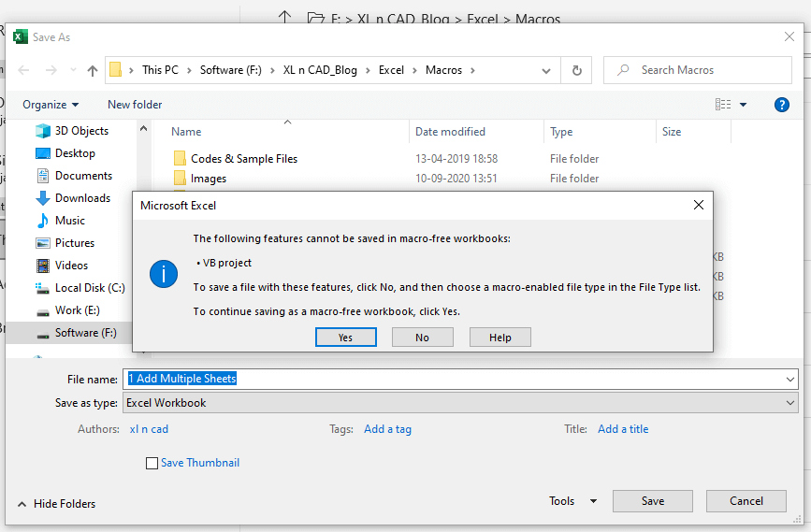Sort files by the Size column header
The height and width of the screenshot is (532, 811).
672,131
